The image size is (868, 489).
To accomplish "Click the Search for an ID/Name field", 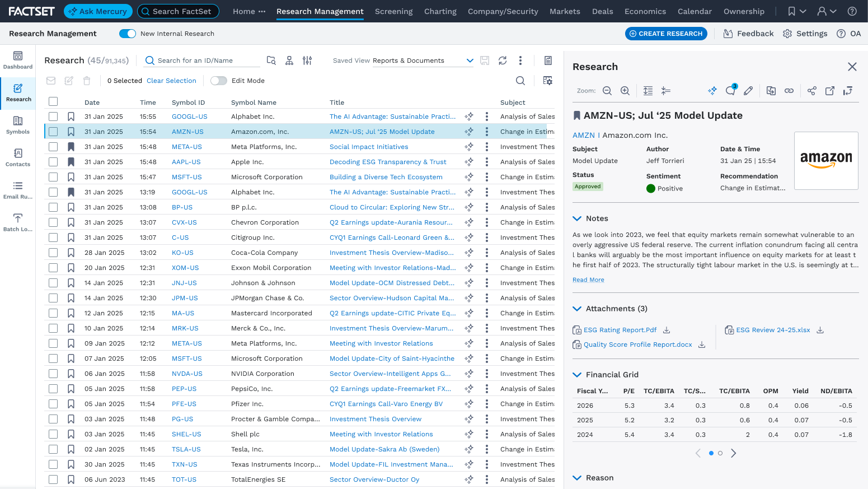I will point(201,60).
